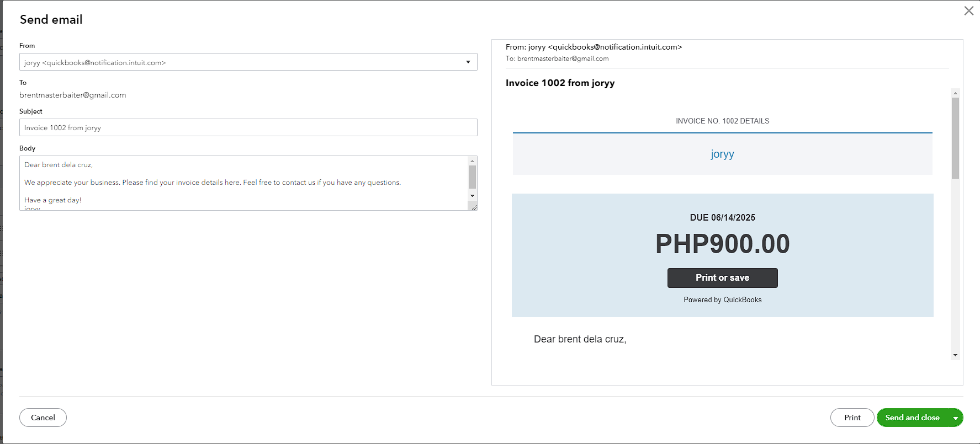Viewport: 980px width, 444px height.
Task: Click Print or save in invoice preview
Action: (x=722, y=278)
